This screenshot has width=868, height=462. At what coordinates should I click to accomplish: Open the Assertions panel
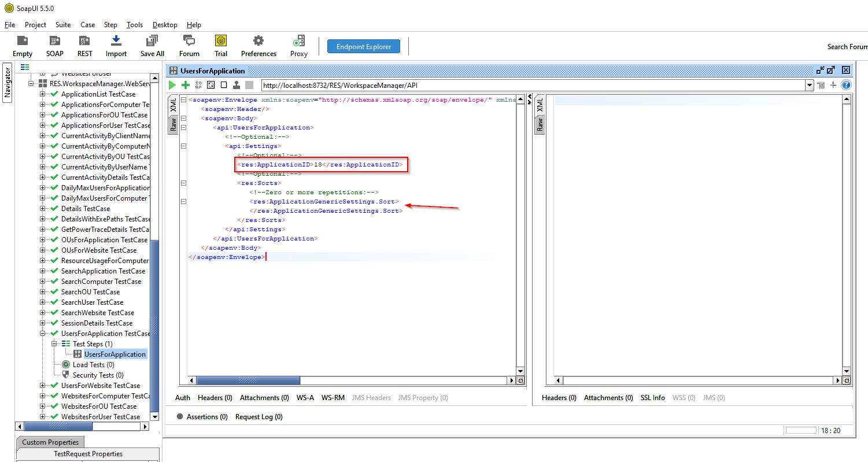coord(207,416)
